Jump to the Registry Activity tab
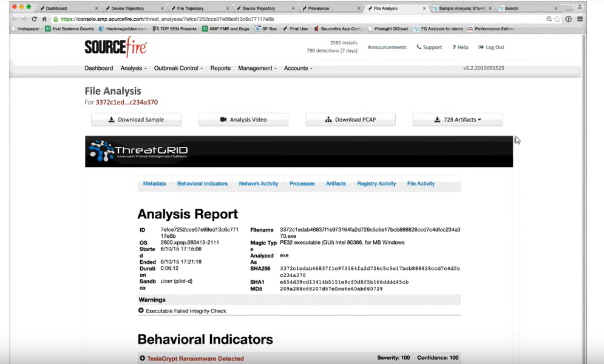This screenshot has height=364, width=604. click(376, 184)
